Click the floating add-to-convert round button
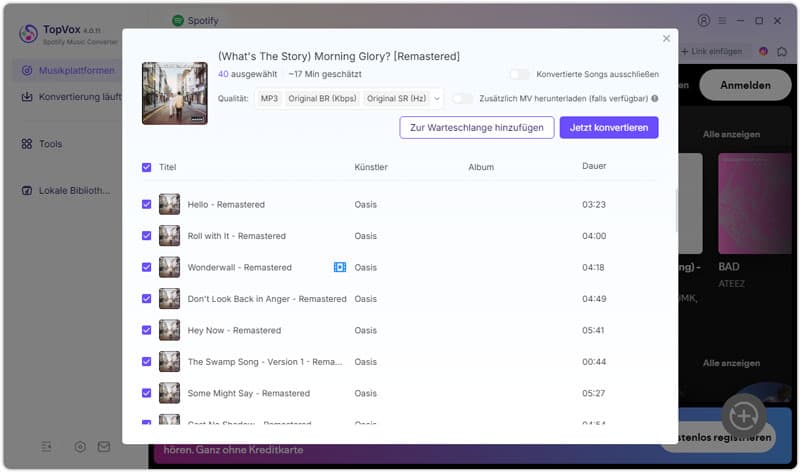 (743, 416)
